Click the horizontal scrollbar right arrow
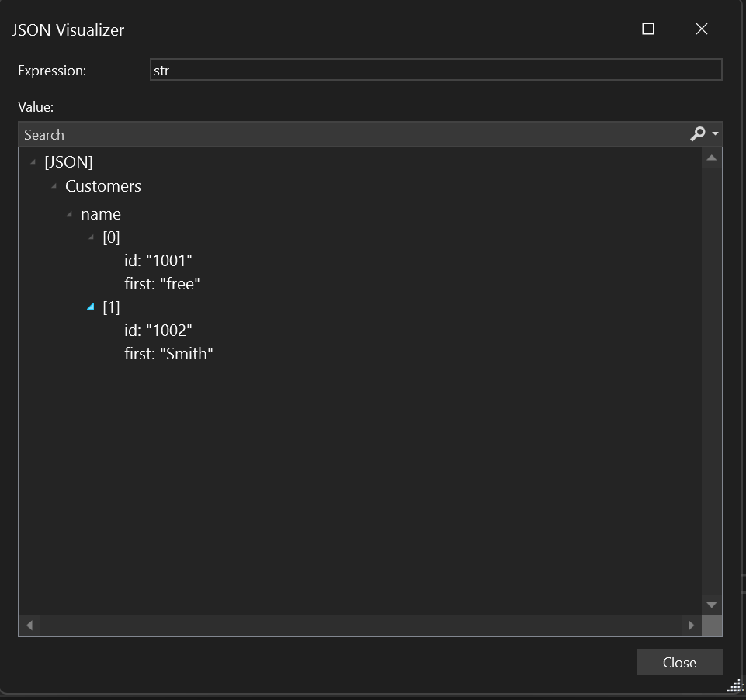 (692, 625)
